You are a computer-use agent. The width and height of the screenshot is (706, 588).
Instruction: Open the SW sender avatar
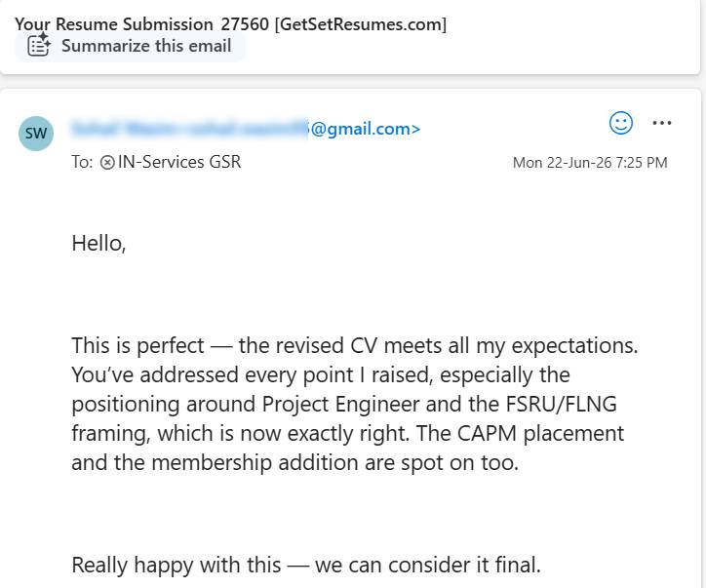point(35,134)
